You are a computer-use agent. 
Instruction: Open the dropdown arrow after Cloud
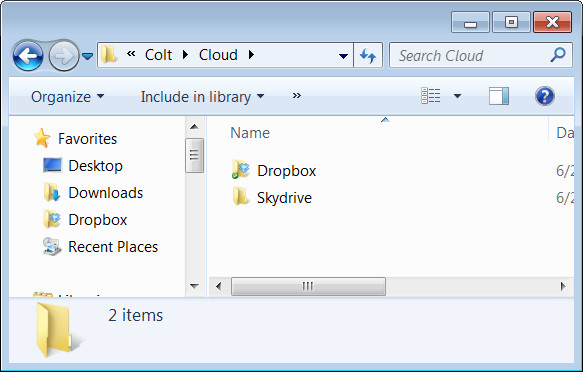click(251, 55)
